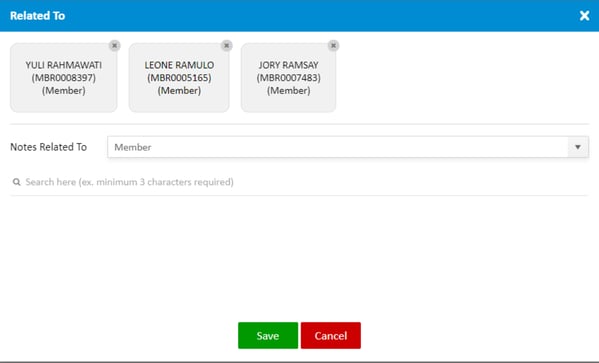Click the MBR0007483 member ID text
Image resolution: width=599 pixels, height=363 pixels.
coord(288,78)
